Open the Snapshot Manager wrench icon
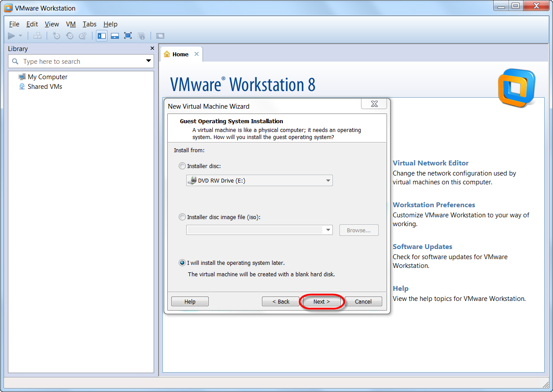 tap(83, 36)
